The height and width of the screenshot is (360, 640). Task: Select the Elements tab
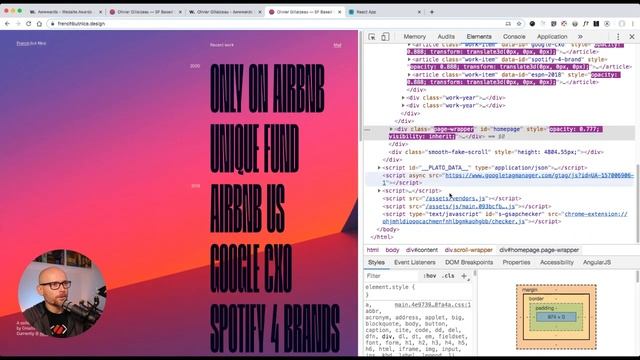[x=479, y=37]
